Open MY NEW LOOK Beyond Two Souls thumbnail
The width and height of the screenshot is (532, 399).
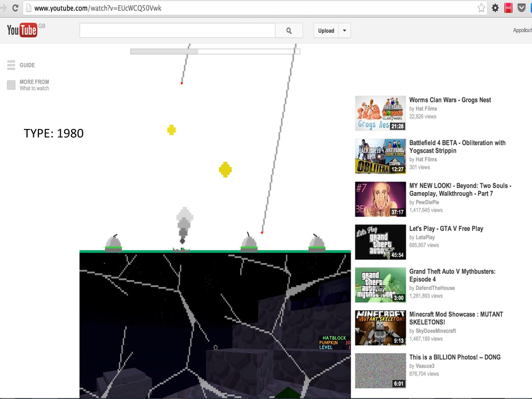(380, 199)
